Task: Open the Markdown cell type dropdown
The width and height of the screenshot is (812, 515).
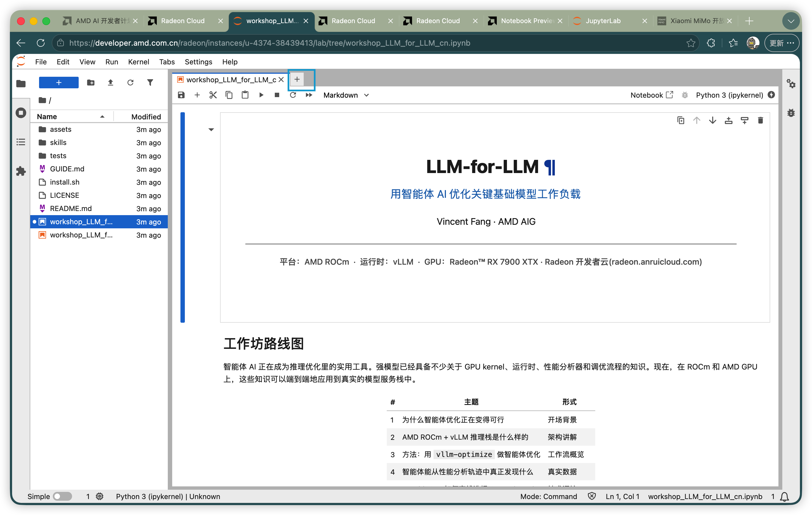Action: click(346, 95)
